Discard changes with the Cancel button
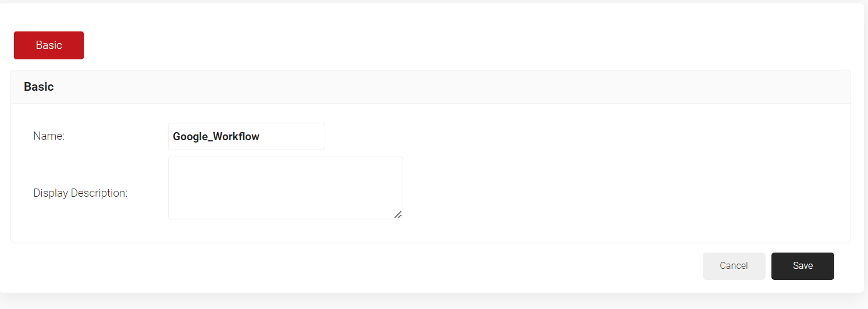The height and width of the screenshot is (309, 868). (734, 266)
